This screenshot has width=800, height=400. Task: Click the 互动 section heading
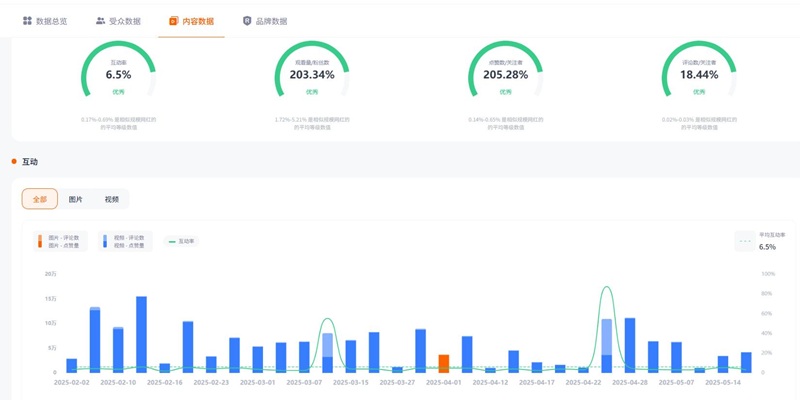point(30,161)
